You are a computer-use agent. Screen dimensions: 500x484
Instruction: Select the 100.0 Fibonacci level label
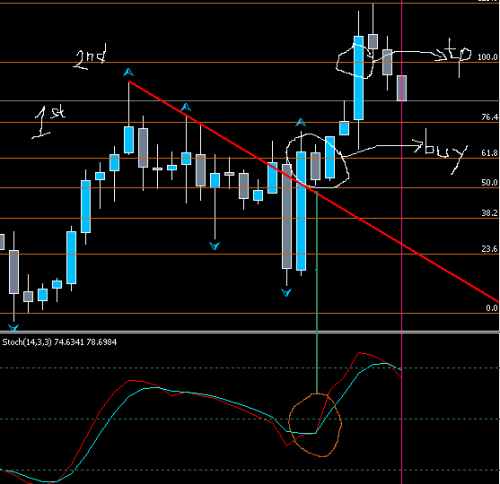pos(487,57)
